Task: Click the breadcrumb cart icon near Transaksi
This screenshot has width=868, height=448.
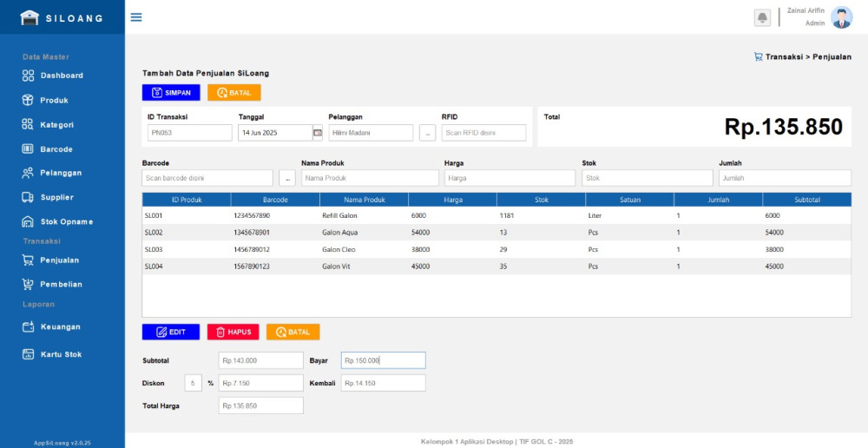Action: (759, 56)
